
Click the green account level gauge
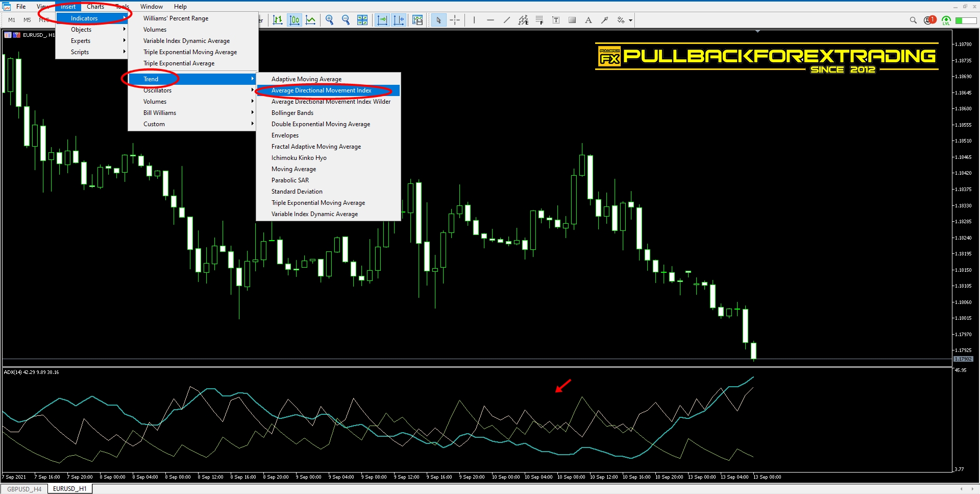tap(966, 20)
